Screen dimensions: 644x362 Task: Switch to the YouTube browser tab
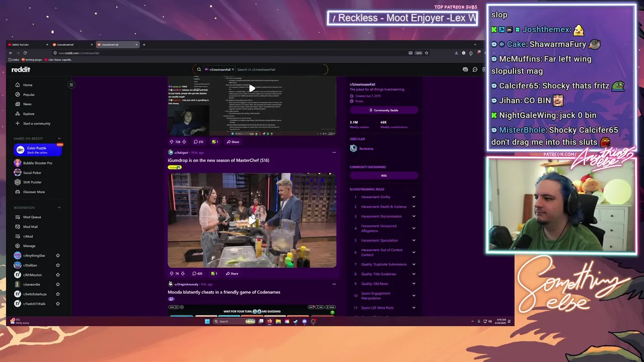pyautogui.click(x=28, y=45)
